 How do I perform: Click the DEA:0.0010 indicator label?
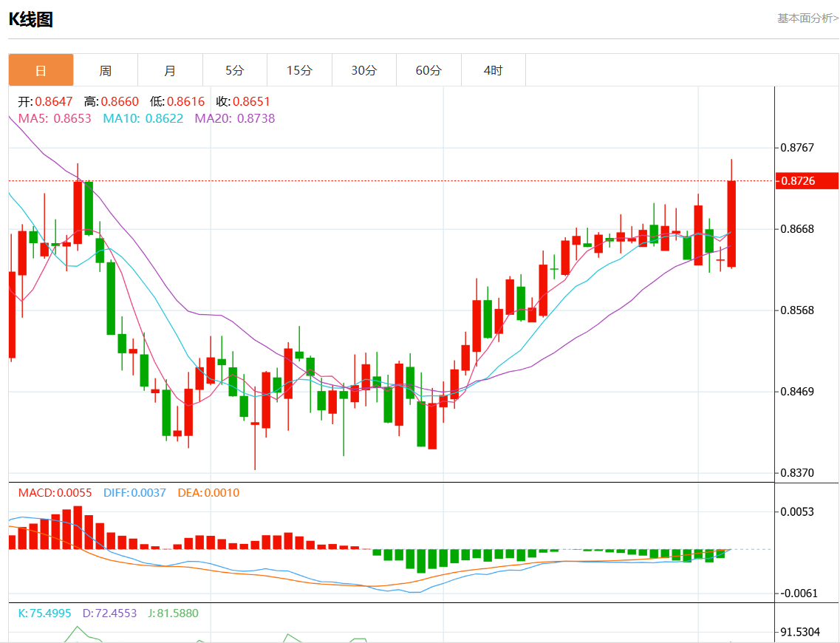tap(208, 492)
